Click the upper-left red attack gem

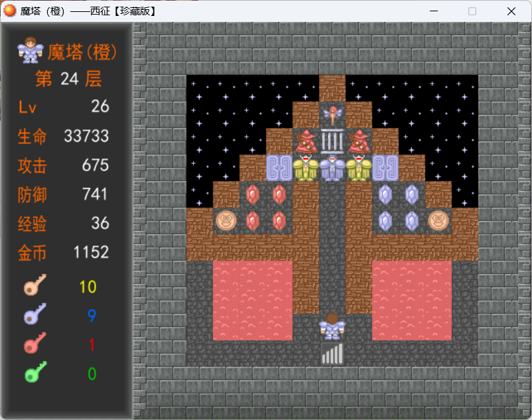pos(253,194)
